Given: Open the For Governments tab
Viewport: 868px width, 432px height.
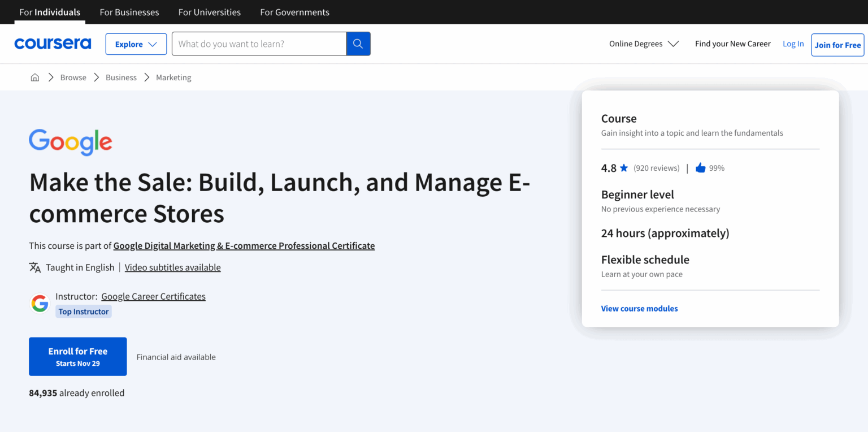Looking at the screenshot, I should click(x=294, y=12).
